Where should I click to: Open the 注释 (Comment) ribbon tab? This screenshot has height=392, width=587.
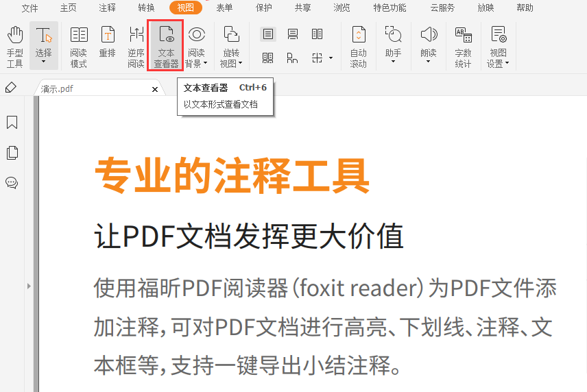pyautogui.click(x=108, y=8)
